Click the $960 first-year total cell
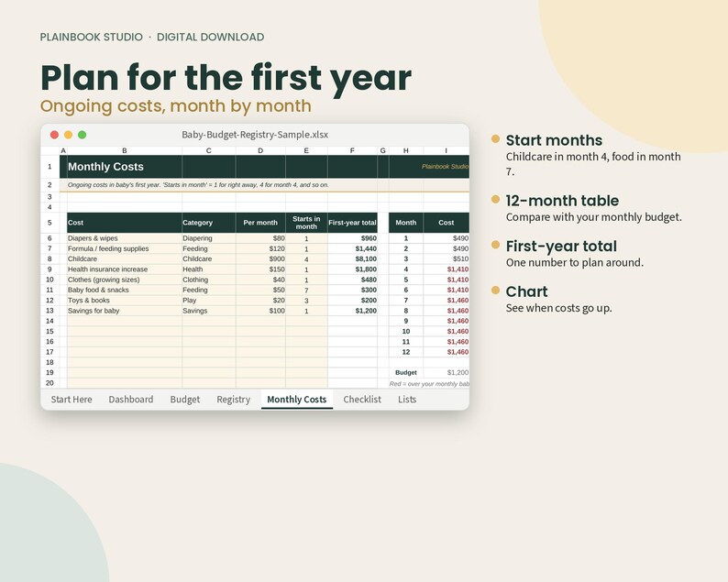The width and height of the screenshot is (728, 582). pos(352,238)
